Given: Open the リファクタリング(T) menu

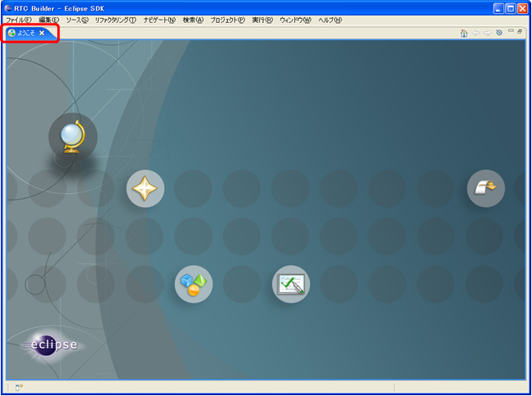Looking at the screenshot, I should (x=115, y=20).
